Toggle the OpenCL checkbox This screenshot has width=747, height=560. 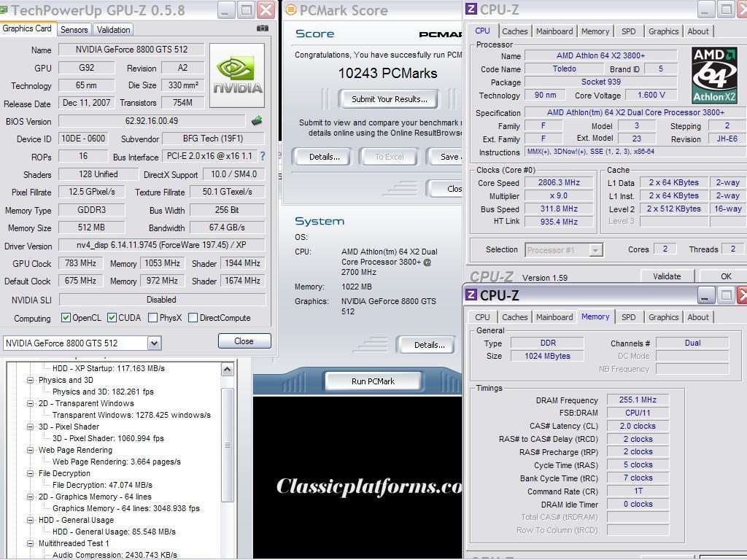point(66,318)
